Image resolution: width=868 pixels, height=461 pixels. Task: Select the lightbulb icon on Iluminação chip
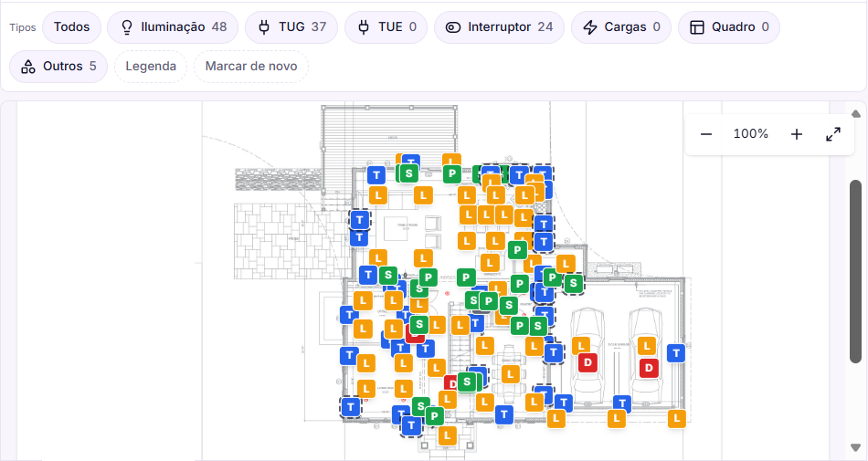pyautogui.click(x=127, y=27)
